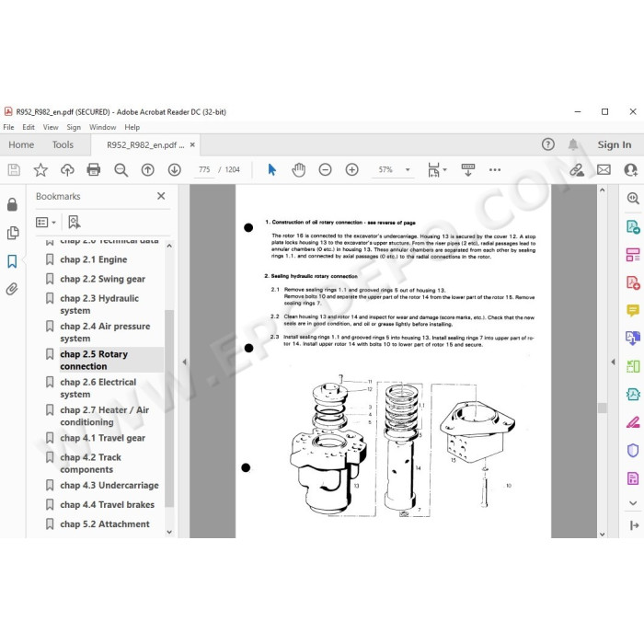This screenshot has height=644, width=644.
Task: Go to the next page using the down arrow icon
Action: [x=175, y=169]
